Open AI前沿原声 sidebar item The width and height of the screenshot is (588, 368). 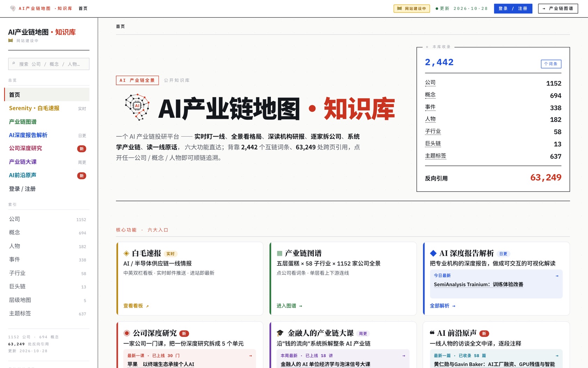click(47, 176)
